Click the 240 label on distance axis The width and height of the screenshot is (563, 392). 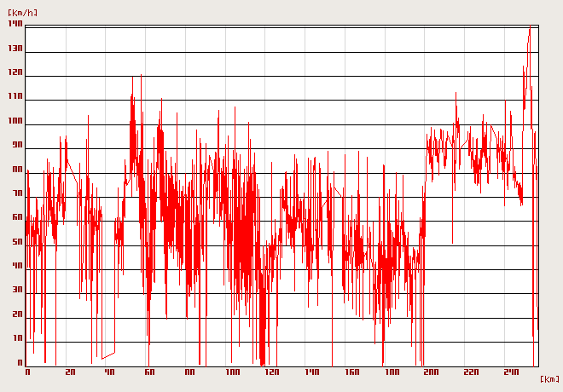point(512,372)
